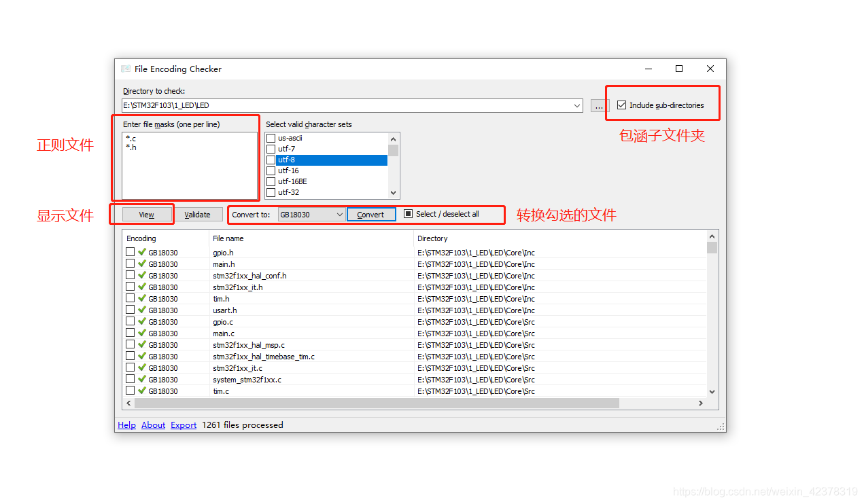864x504 pixels.
Task: Toggle Include sub-directories checkbox
Action: click(621, 105)
